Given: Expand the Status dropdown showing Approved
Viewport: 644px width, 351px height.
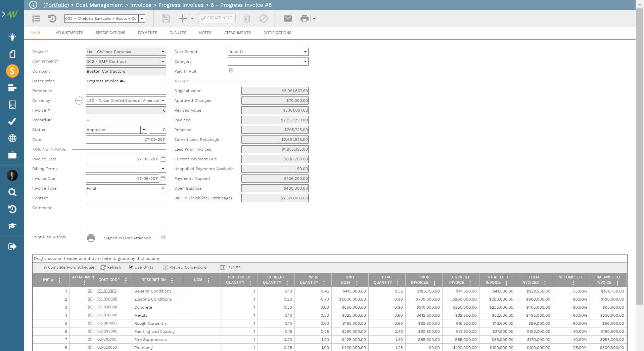Looking at the screenshot, I should pos(143,130).
